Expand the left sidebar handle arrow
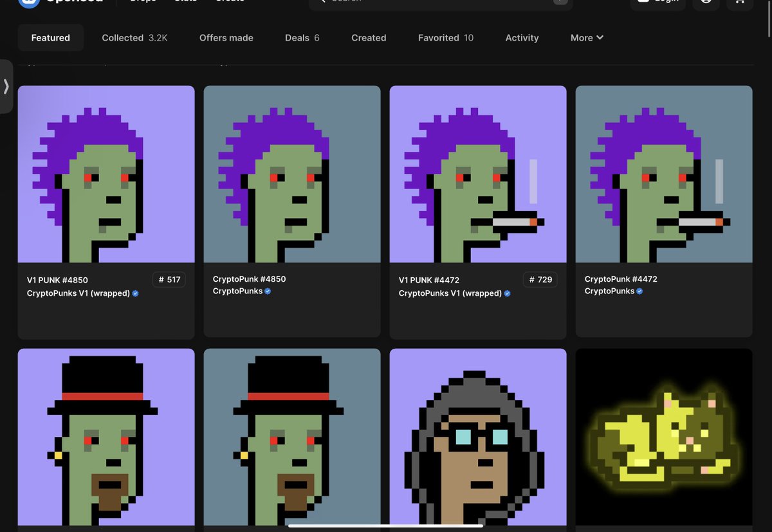Image resolution: width=772 pixels, height=532 pixels. coord(6,86)
